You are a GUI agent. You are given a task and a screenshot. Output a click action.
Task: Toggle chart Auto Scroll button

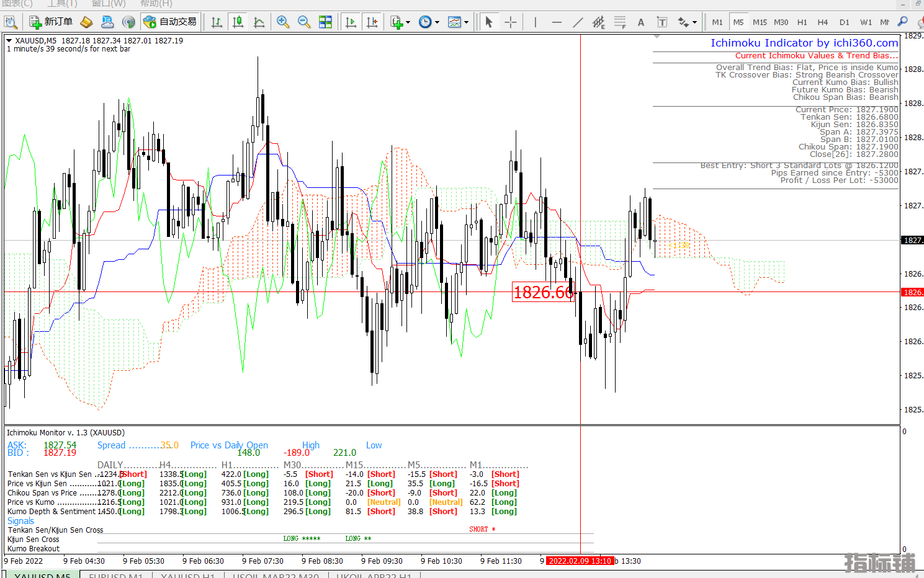pos(351,22)
